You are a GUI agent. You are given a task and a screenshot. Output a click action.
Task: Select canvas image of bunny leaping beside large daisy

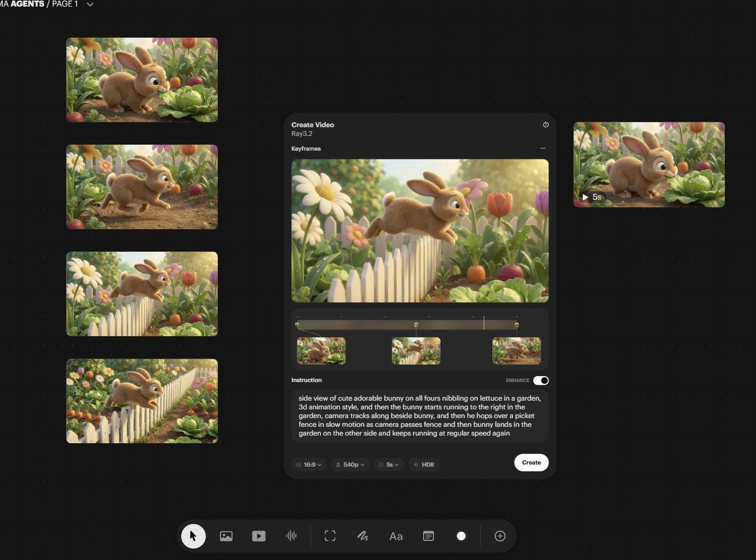142,294
